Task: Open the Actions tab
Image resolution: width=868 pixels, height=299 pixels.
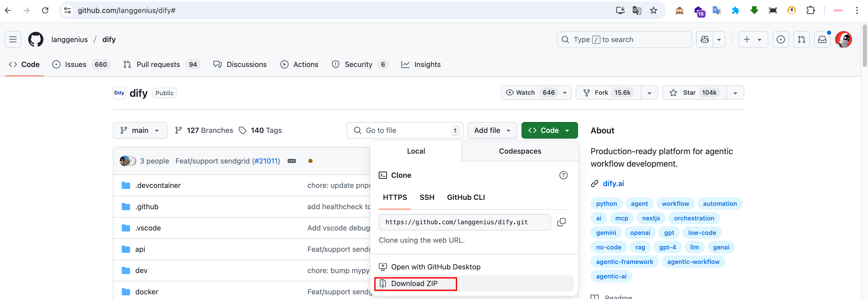Action: pyautogui.click(x=299, y=64)
